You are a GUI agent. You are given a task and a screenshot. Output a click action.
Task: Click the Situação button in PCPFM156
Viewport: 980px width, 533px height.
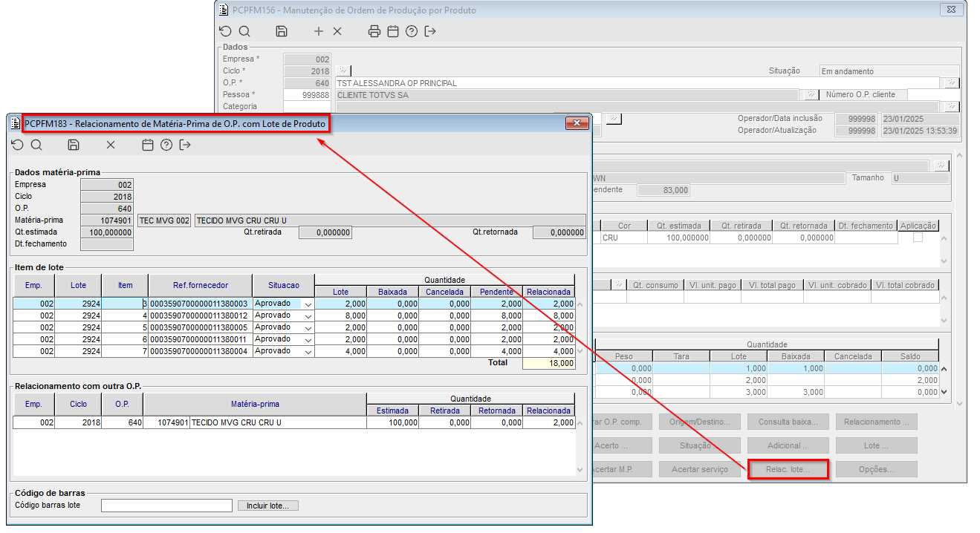(x=700, y=445)
